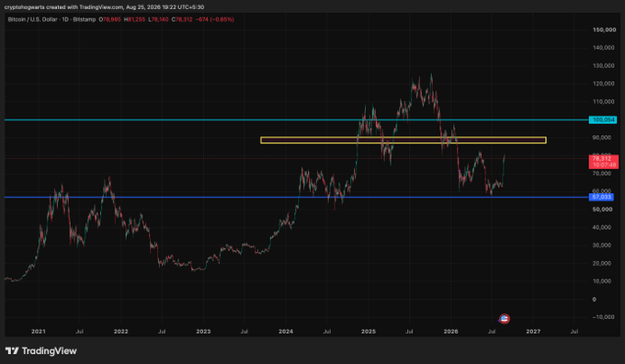The width and height of the screenshot is (625, 364).
Task: Click the 2026 time axis label
Action: 450,331
